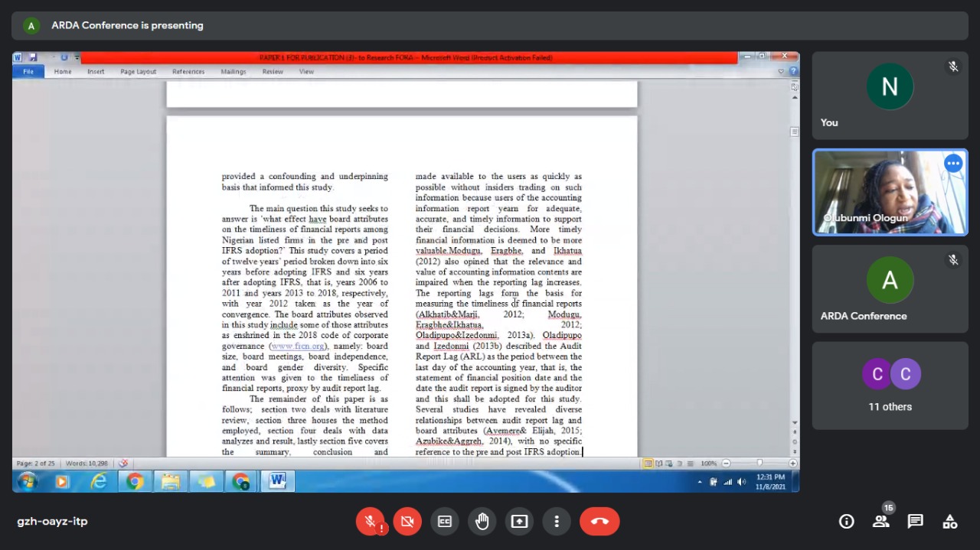Turn on closed captions

click(445, 522)
